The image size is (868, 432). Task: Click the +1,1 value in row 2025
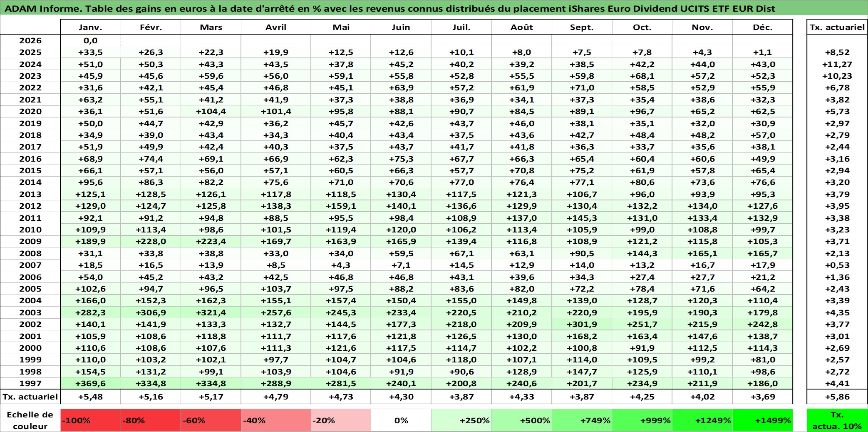tap(762, 52)
